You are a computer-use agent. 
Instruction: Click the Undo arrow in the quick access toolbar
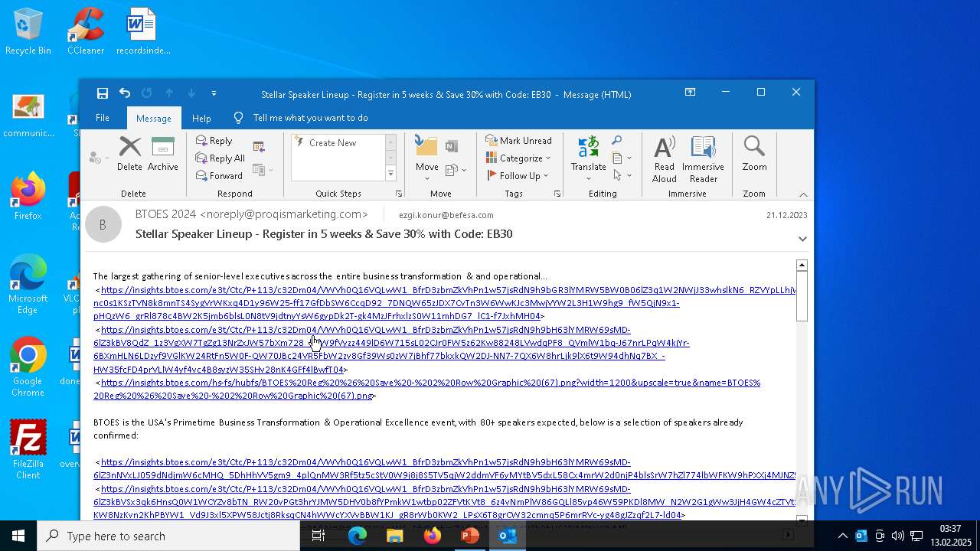point(125,93)
